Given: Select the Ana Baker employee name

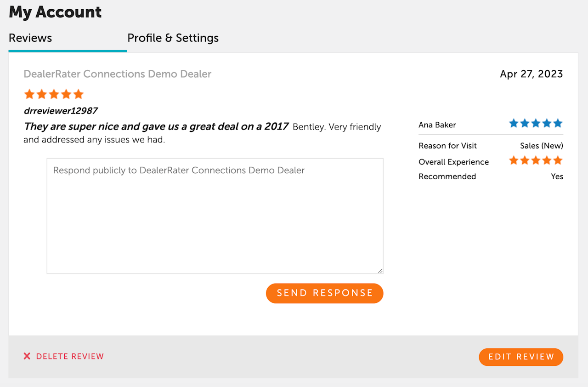Looking at the screenshot, I should (x=437, y=125).
